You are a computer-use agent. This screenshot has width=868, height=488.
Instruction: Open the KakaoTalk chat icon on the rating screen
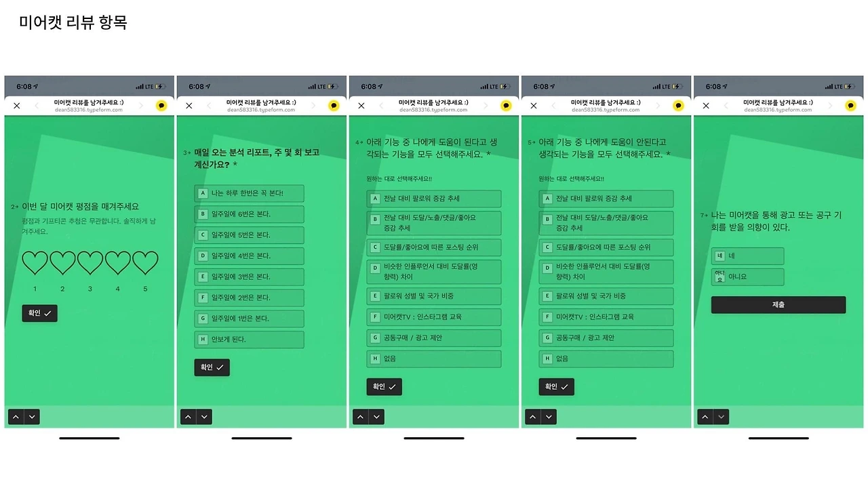coord(161,106)
